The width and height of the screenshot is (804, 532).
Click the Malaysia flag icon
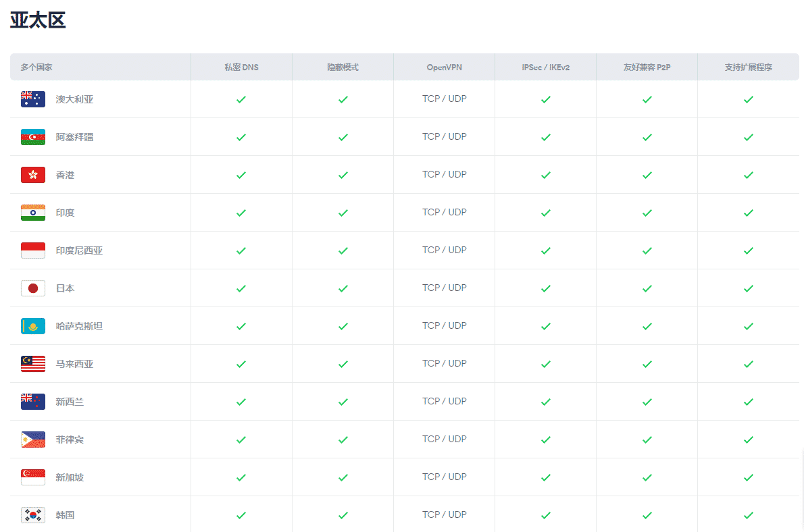[x=33, y=364]
